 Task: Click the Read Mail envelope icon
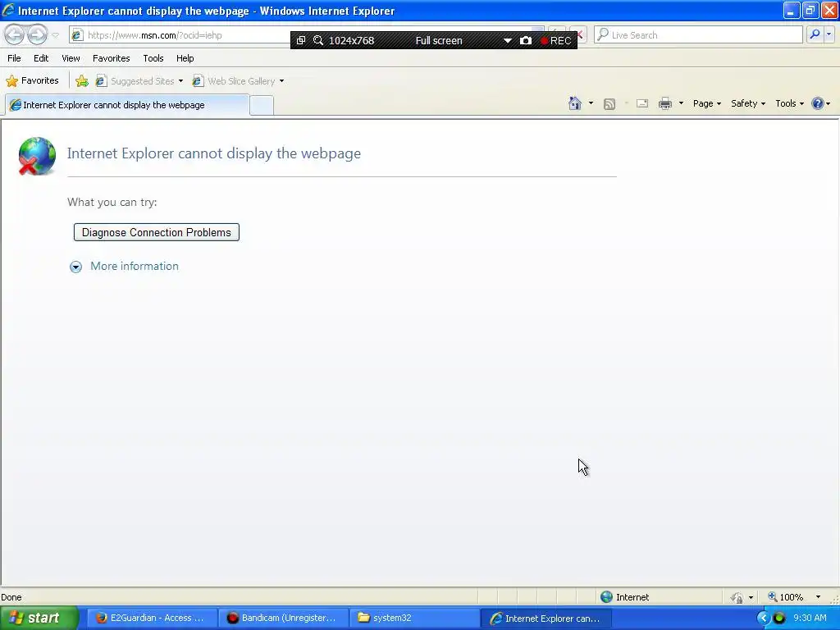(642, 103)
